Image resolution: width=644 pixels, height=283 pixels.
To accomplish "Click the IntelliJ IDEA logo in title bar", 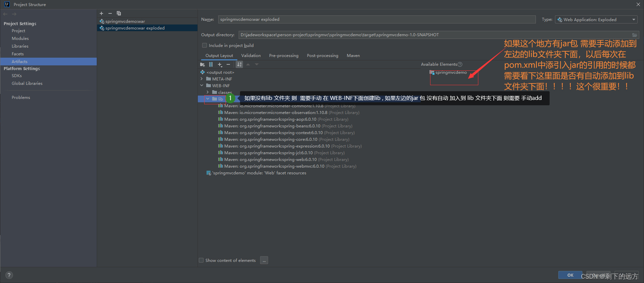I will click(7, 4).
